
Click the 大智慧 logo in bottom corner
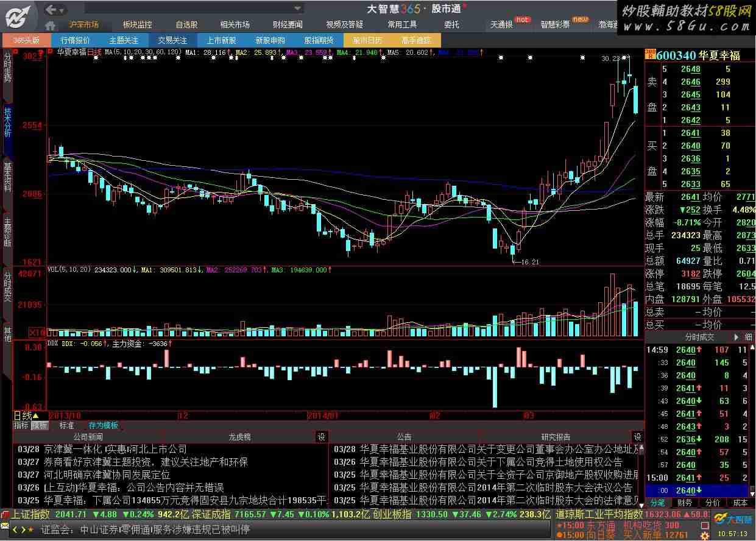pos(732,519)
